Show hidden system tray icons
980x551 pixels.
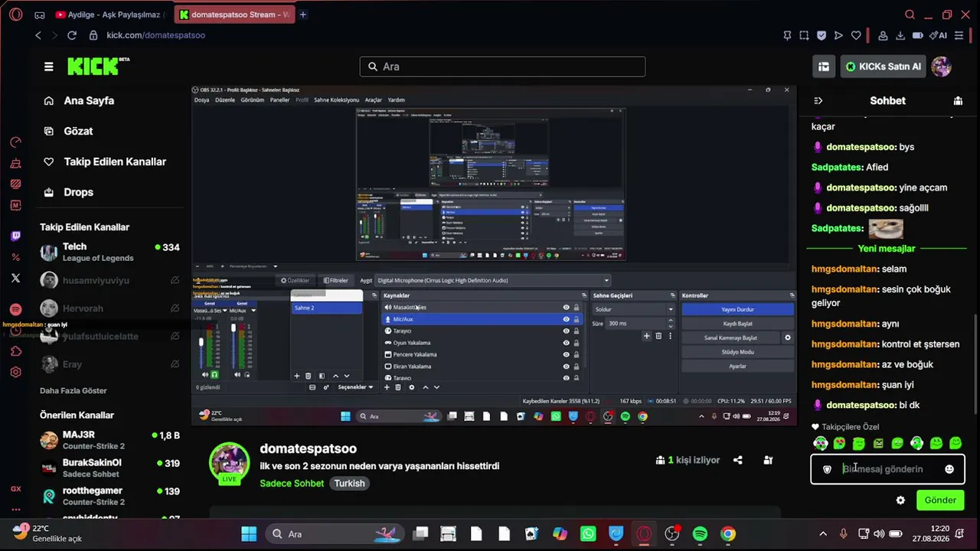tap(823, 534)
